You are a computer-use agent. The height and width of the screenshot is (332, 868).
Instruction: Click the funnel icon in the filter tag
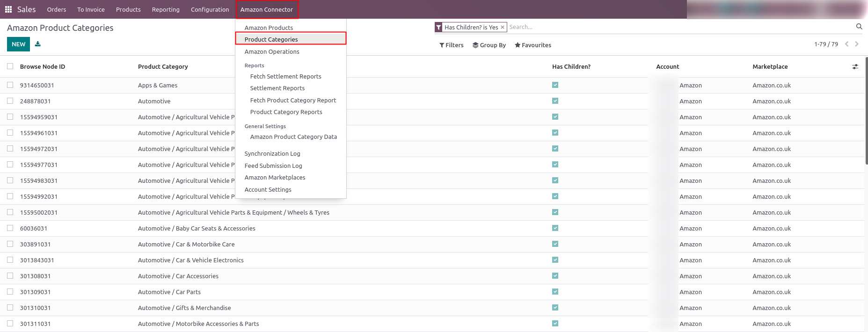(438, 27)
